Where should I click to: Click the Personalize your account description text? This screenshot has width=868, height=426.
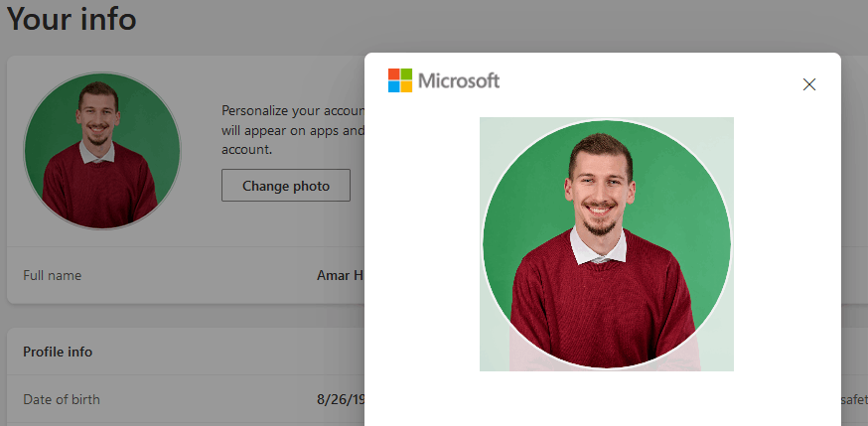293,130
